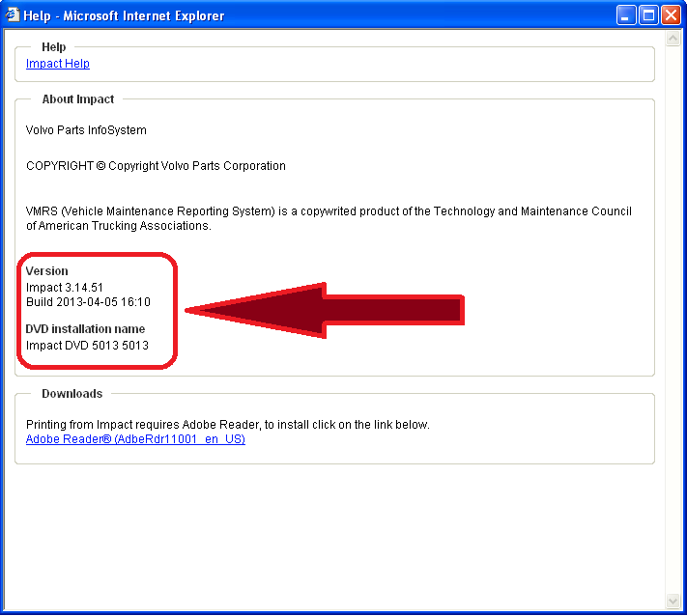Click the Internet Explorer page icon in title bar
This screenshot has width=687, height=616.
coord(12,14)
